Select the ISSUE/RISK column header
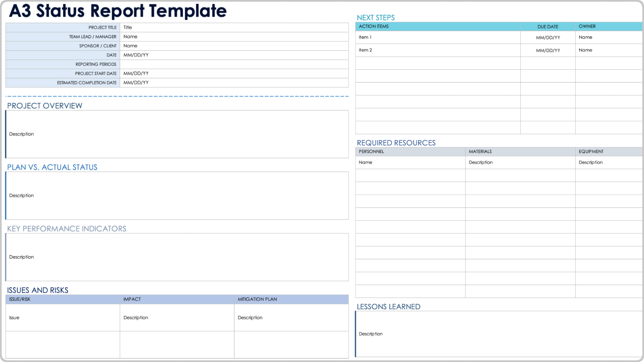The height and width of the screenshot is (362, 644). coord(63,299)
